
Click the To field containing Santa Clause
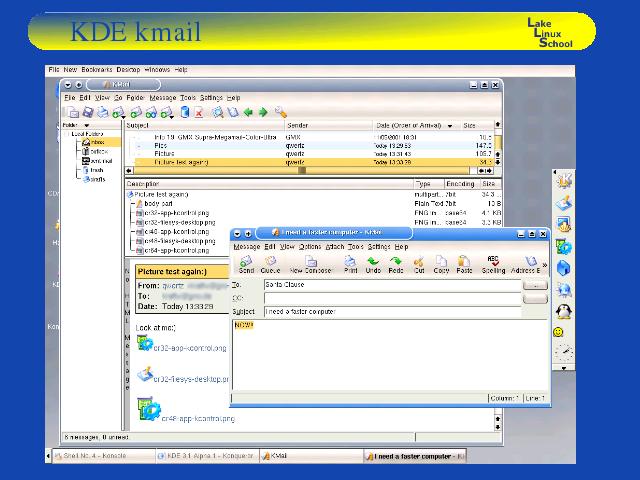pos(393,285)
